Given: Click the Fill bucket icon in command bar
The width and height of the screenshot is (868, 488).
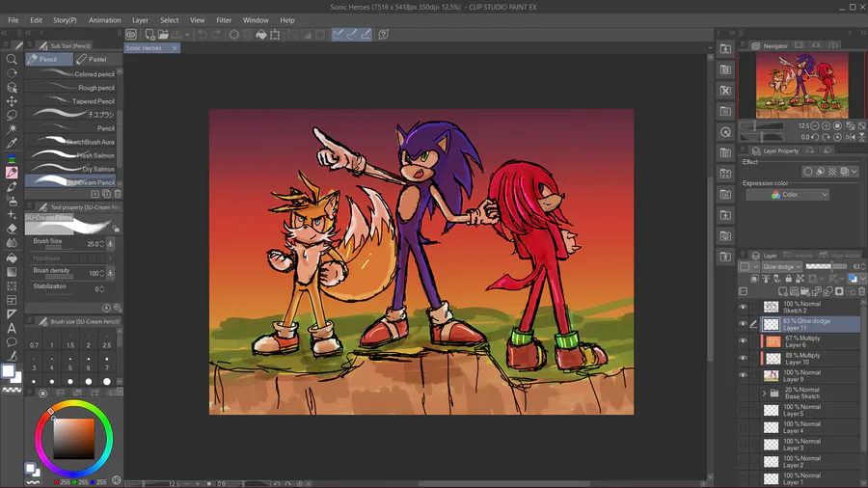Looking at the screenshot, I should pos(260,35).
